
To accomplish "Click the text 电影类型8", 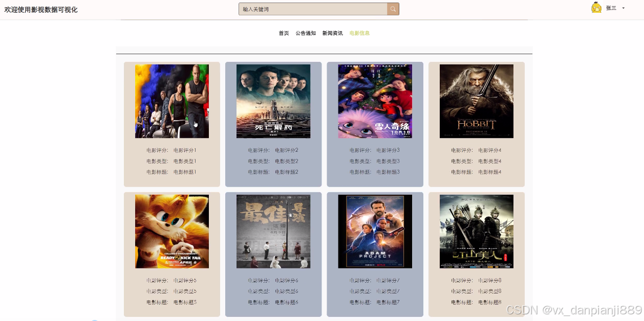I will [490, 292].
